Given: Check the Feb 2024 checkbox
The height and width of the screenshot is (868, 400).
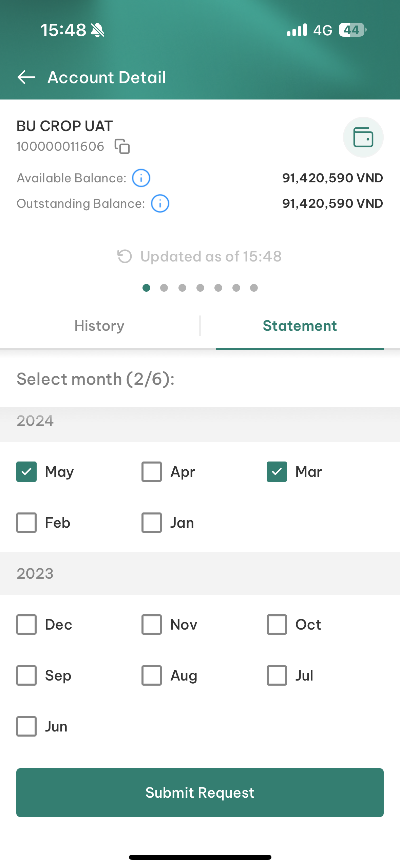Looking at the screenshot, I should [26, 523].
